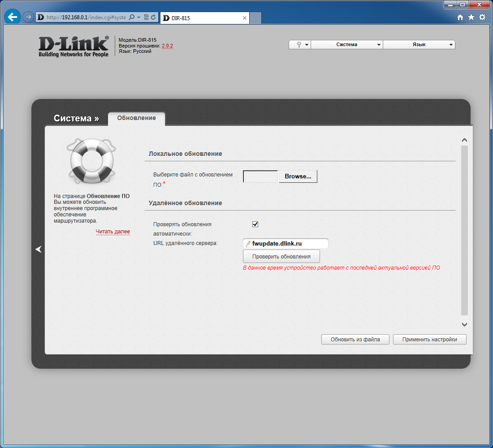
Task: Open browser Favorites star icon
Action: (x=471, y=17)
